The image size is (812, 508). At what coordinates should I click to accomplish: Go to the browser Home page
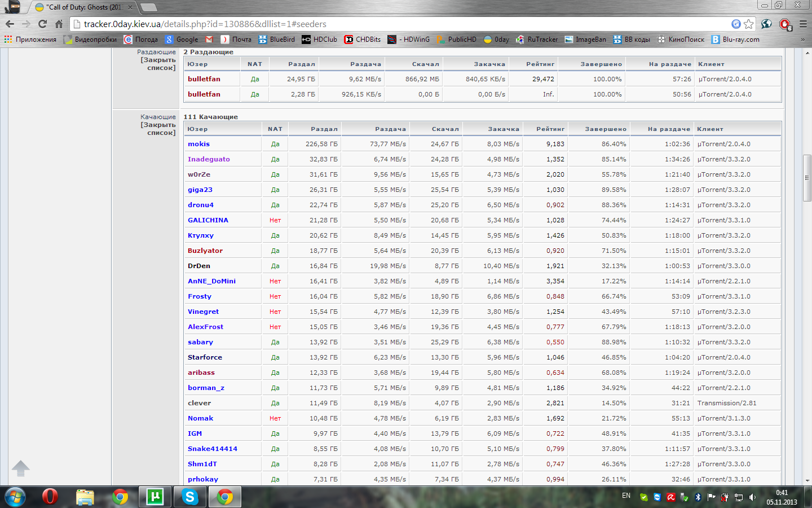pyautogui.click(x=59, y=24)
